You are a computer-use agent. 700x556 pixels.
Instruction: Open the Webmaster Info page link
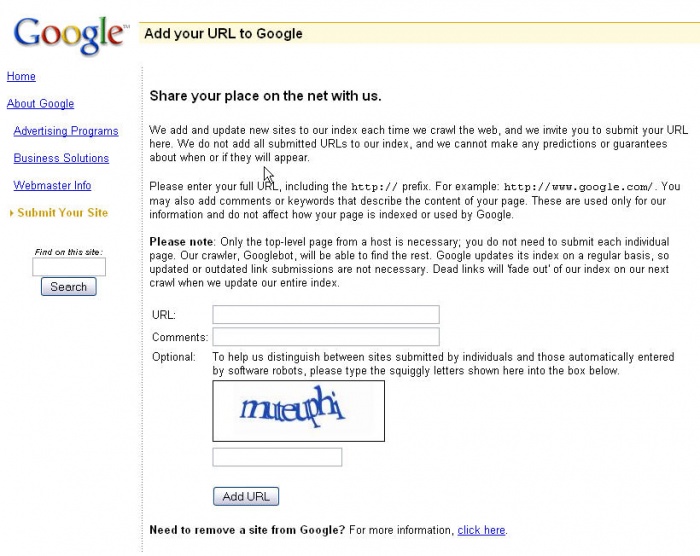[x=52, y=186]
